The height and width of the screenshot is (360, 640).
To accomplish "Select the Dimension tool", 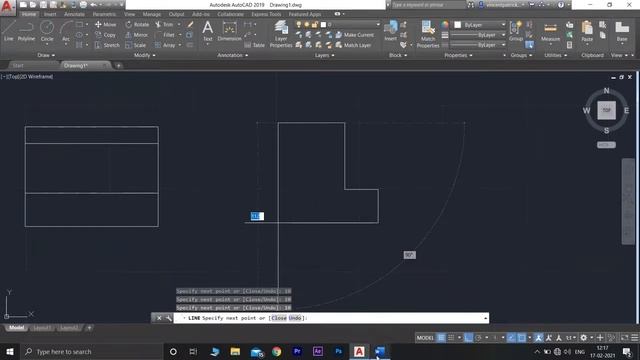I will [x=229, y=31].
